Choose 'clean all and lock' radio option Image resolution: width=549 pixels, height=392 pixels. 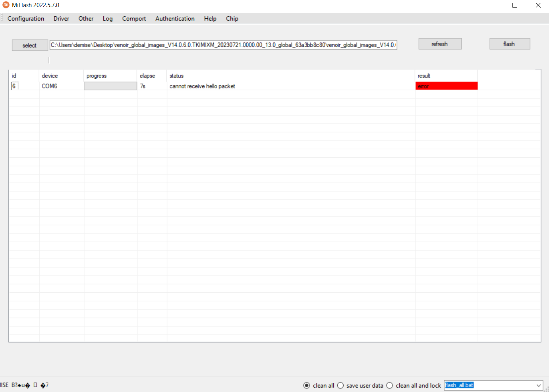[x=390, y=385]
